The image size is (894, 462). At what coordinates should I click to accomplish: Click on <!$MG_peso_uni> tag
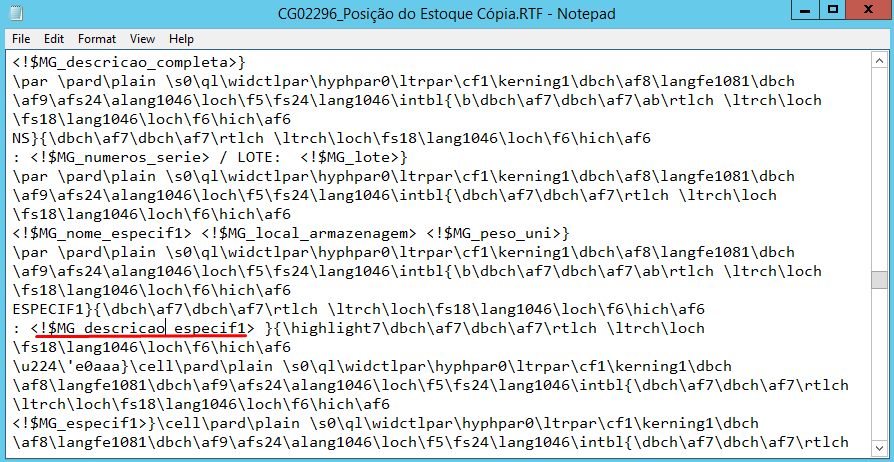(492, 233)
